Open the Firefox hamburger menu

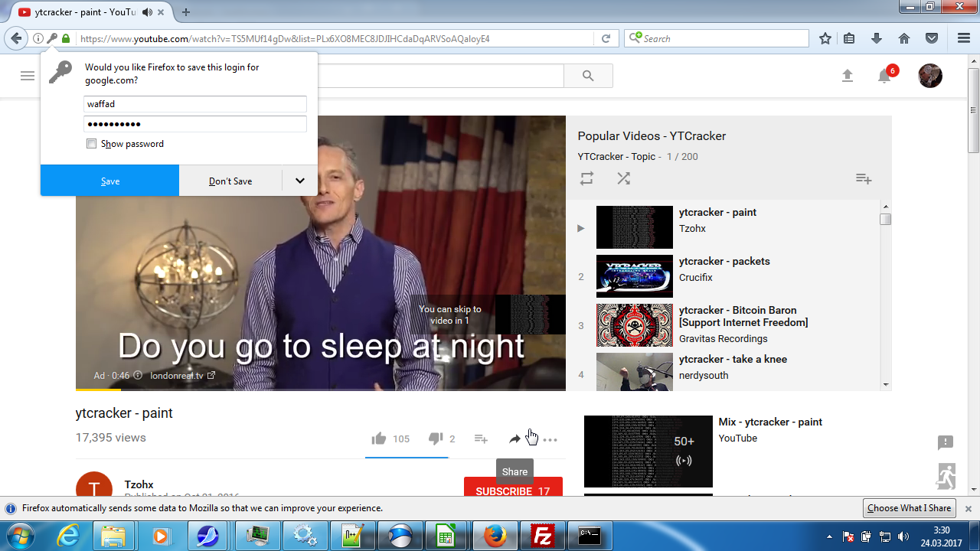click(x=964, y=38)
